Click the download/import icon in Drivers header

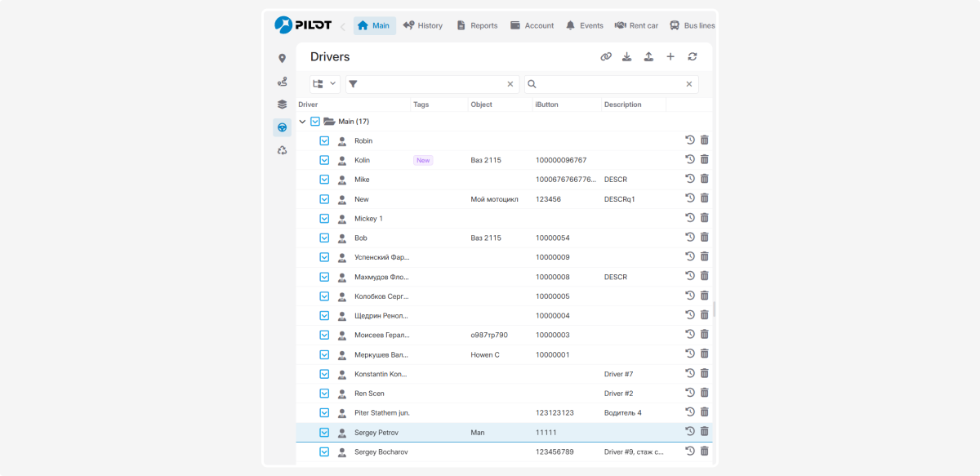[627, 57]
